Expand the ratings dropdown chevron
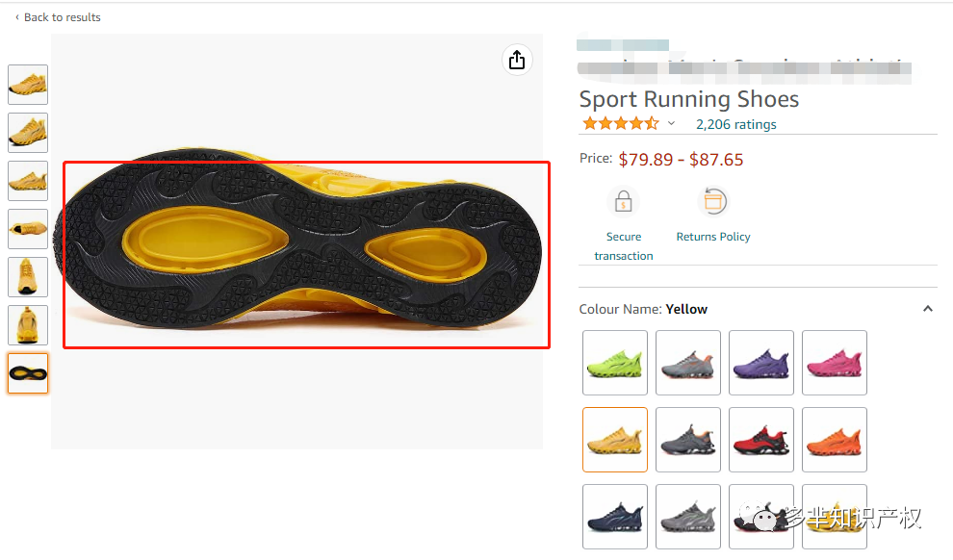 coord(671,123)
